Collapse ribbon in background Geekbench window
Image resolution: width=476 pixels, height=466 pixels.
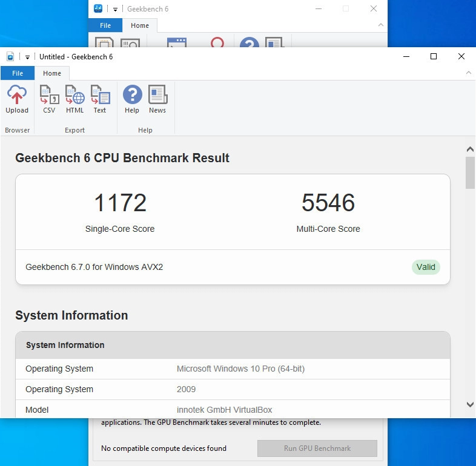tap(381, 25)
